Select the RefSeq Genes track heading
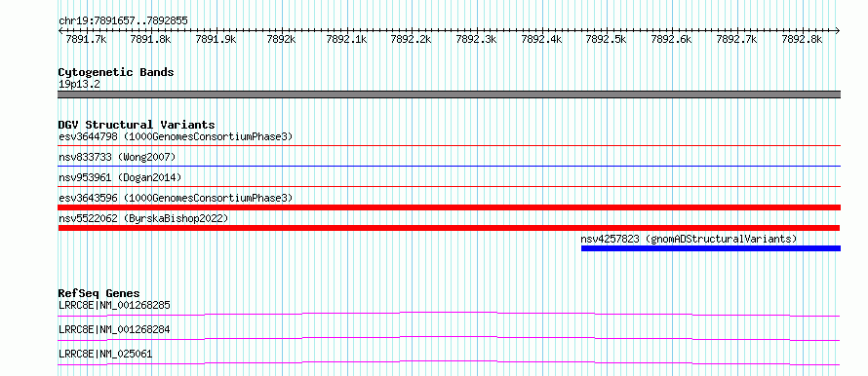This screenshot has width=868, height=376. point(99,293)
